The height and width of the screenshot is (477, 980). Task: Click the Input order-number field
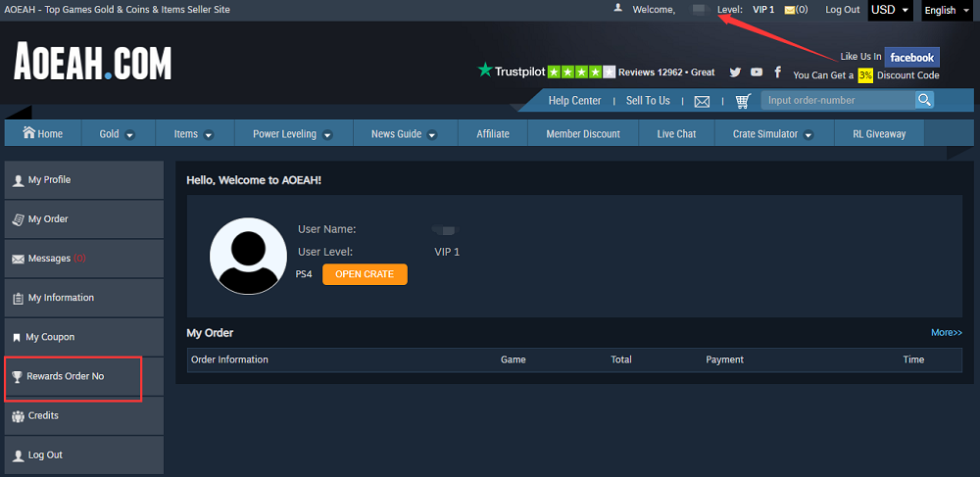point(838,100)
